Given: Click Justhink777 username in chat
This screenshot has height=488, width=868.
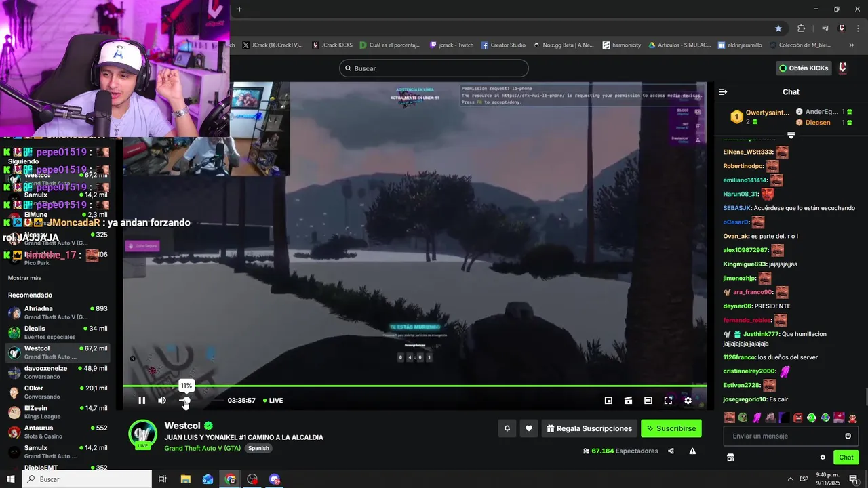Looking at the screenshot, I should point(760,334).
